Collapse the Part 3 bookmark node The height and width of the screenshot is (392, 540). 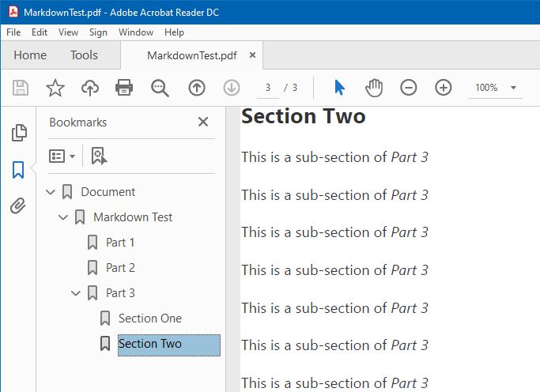[x=76, y=293]
